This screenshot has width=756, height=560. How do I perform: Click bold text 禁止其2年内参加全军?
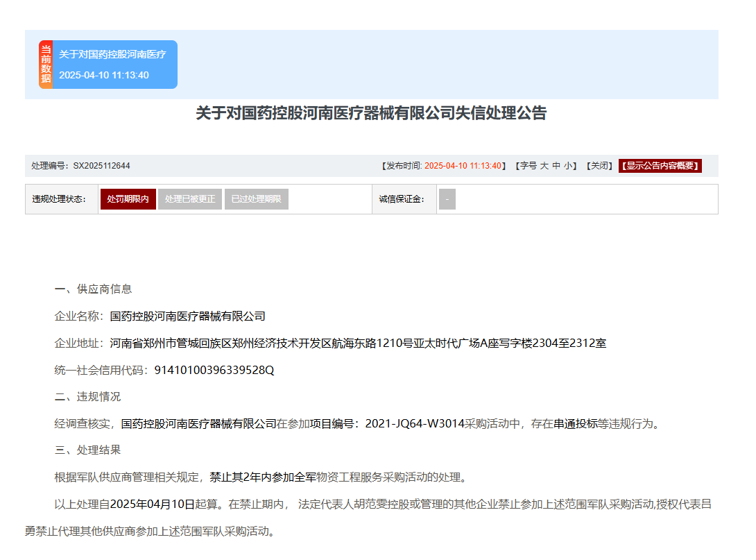coord(263,477)
